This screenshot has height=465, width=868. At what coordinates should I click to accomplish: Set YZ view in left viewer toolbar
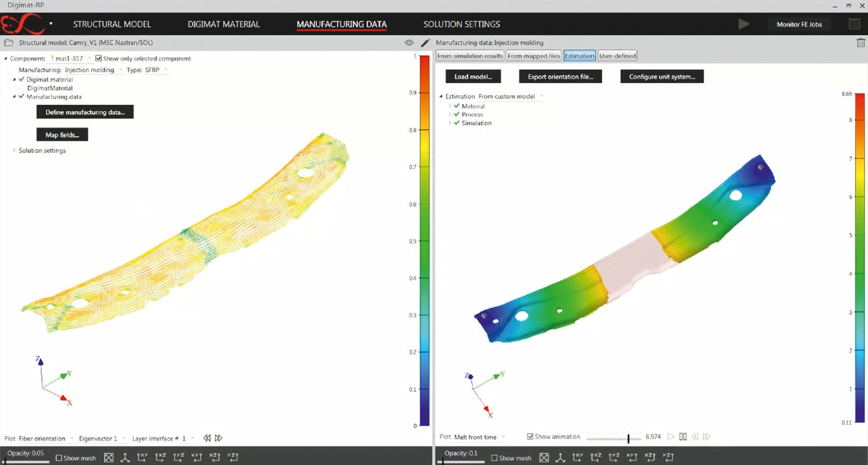pyautogui.click(x=178, y=457)
